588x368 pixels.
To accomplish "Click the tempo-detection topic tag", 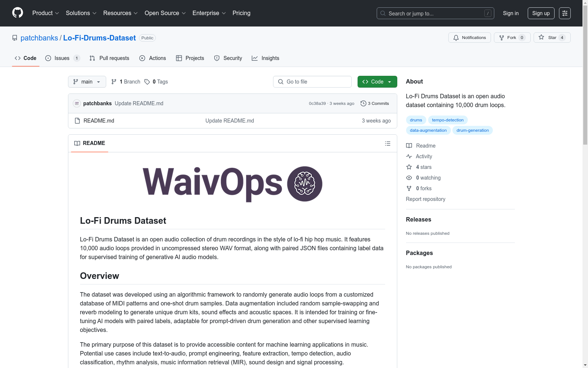I will tap(448, 120).
